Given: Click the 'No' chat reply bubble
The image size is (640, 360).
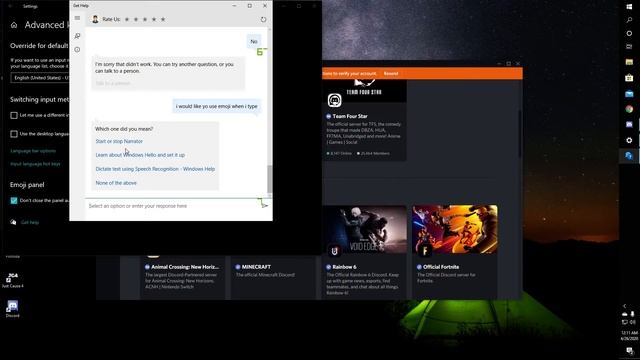Looking at the screenshot, I should pos(254,42).
